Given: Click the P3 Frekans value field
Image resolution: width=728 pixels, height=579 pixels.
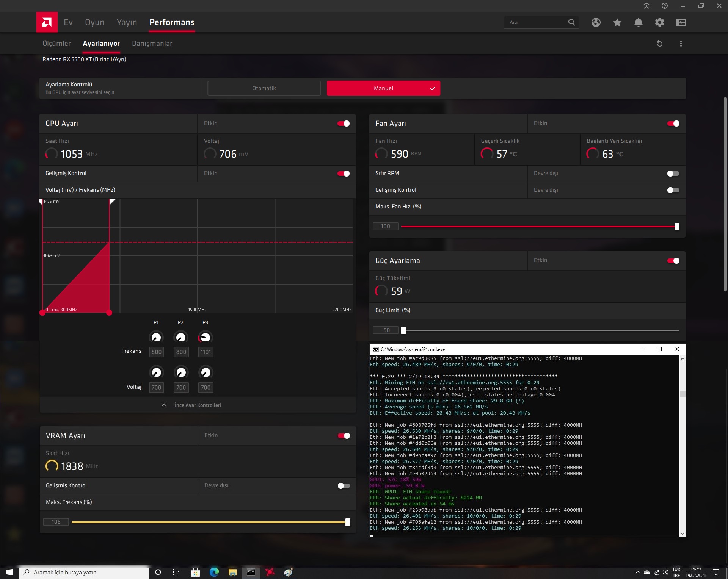Looking at the screenshot, I should [206, 352].
